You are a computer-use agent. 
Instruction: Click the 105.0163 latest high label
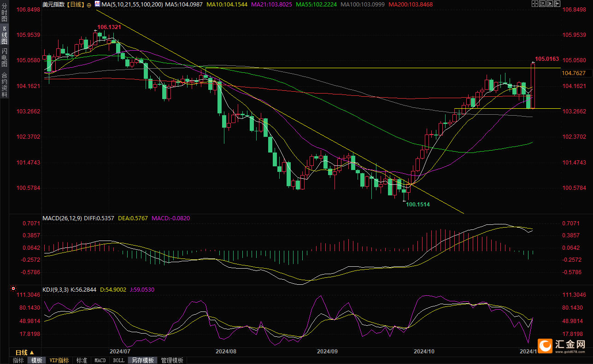tap(547, 59)
